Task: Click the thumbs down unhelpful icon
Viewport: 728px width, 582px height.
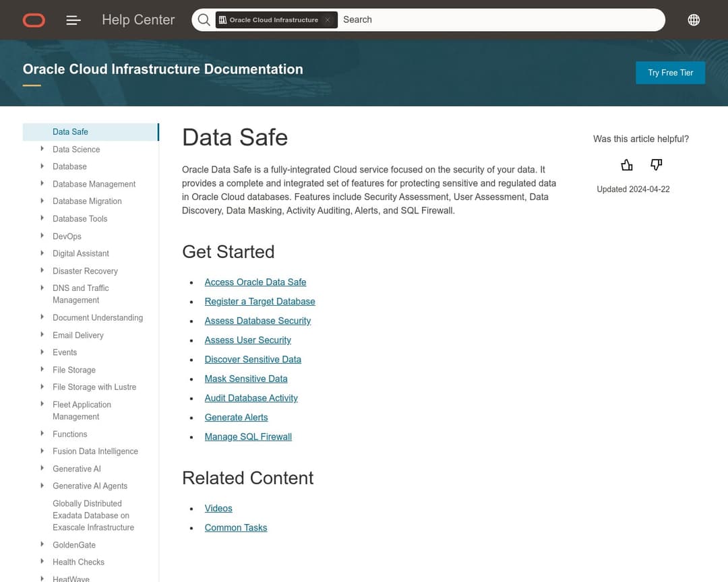Action: [655, 164]
